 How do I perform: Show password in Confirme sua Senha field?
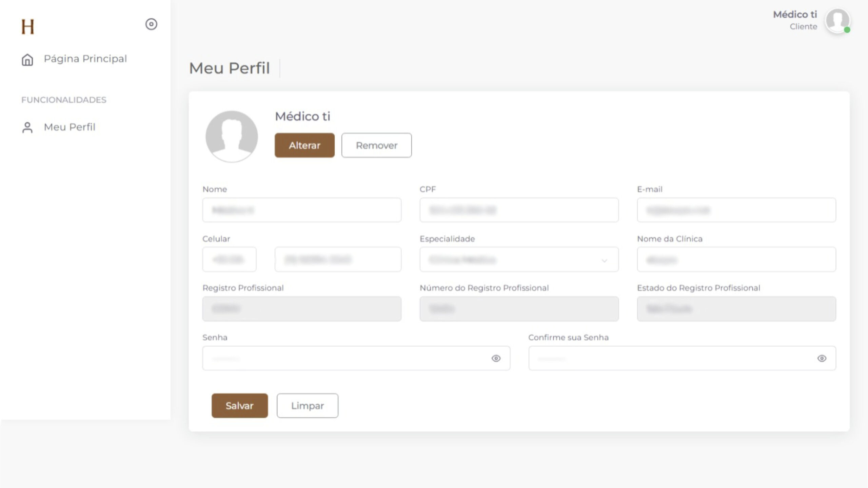pyautogui.click(x=822, y=358)
